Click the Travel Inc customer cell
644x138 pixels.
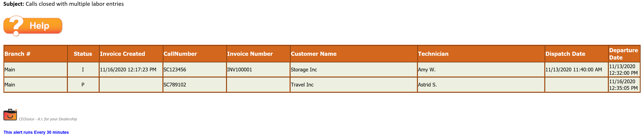[354, 85]
